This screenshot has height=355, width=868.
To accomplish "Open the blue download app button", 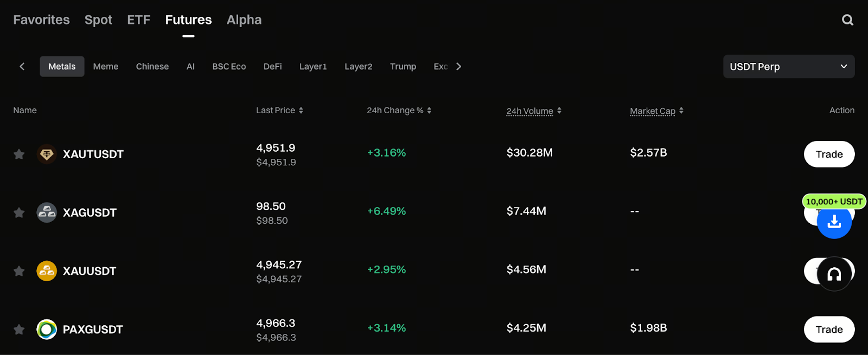I will pos(834,221).
